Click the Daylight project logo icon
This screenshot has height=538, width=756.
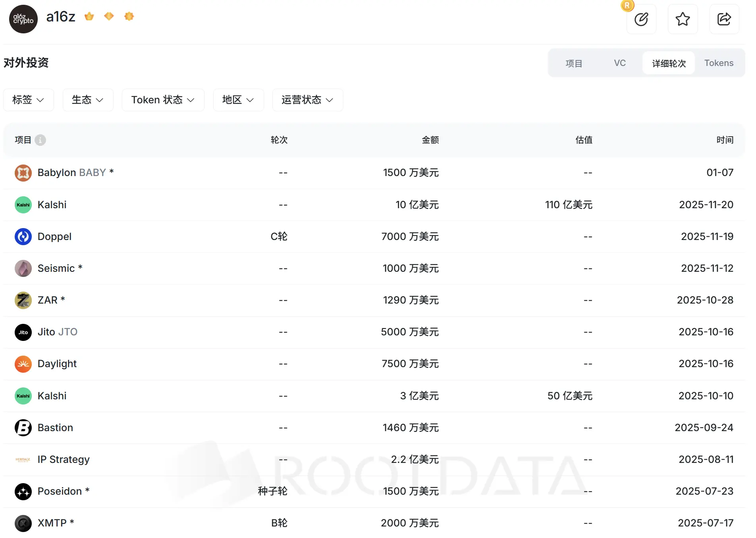tap(23, 364)
